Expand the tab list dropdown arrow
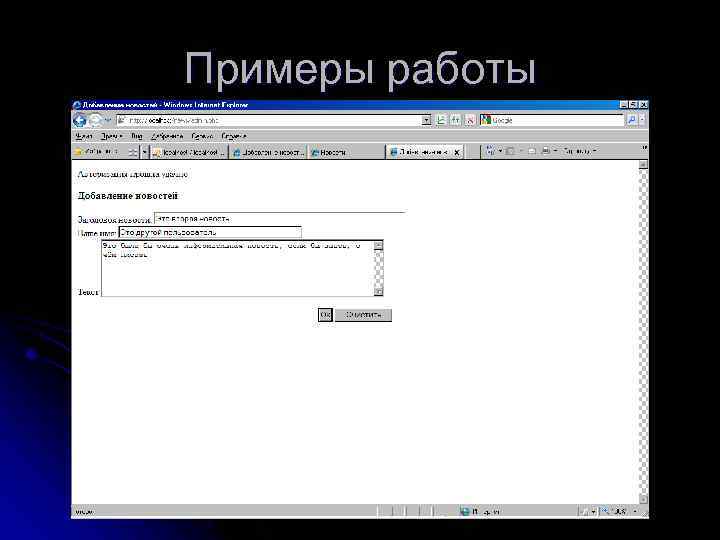The image size is (720, 540). [x=145, y=152]
